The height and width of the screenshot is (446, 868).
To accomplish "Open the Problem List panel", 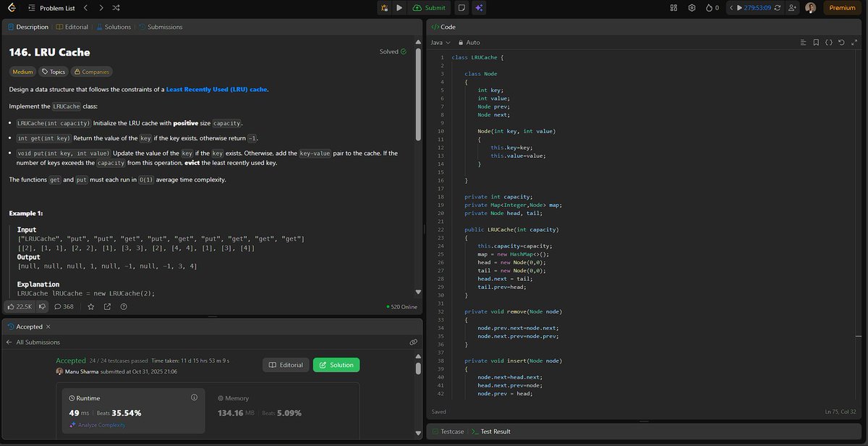I will 50,7.
